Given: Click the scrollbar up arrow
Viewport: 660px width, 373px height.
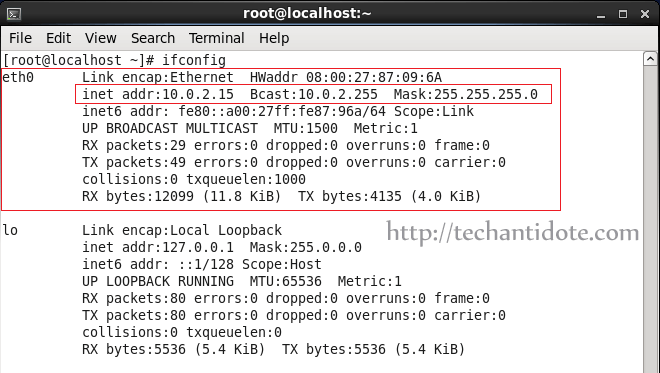Looking at the screenshot, I should (x=650, y=59).
